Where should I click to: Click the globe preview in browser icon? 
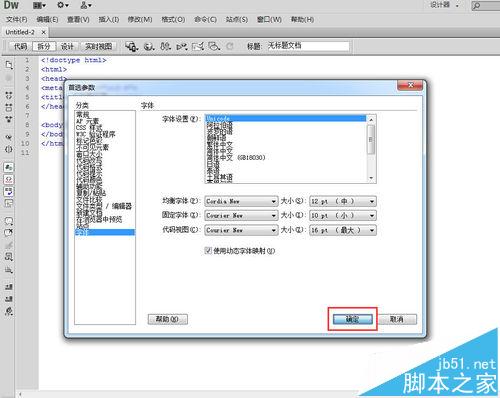click(x=149, y=46)
